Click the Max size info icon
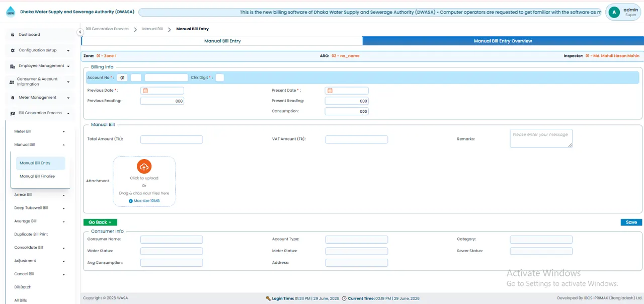The width and height of the screenshot is (644, 304). [131, 201]
